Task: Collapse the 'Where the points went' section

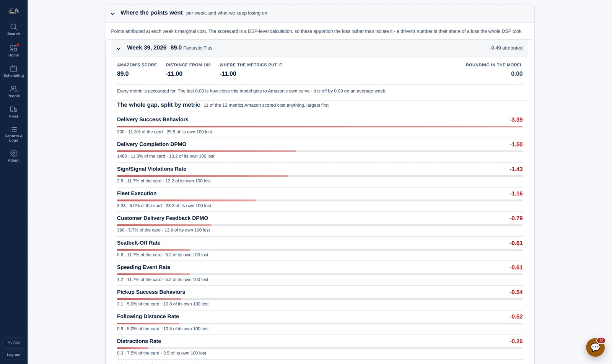Action: click(112, 13)
